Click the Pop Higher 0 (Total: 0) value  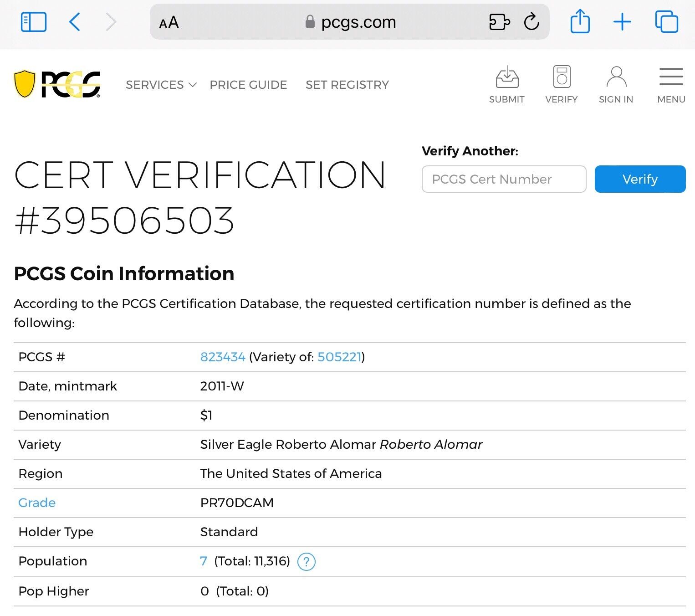tap(235, 591)
